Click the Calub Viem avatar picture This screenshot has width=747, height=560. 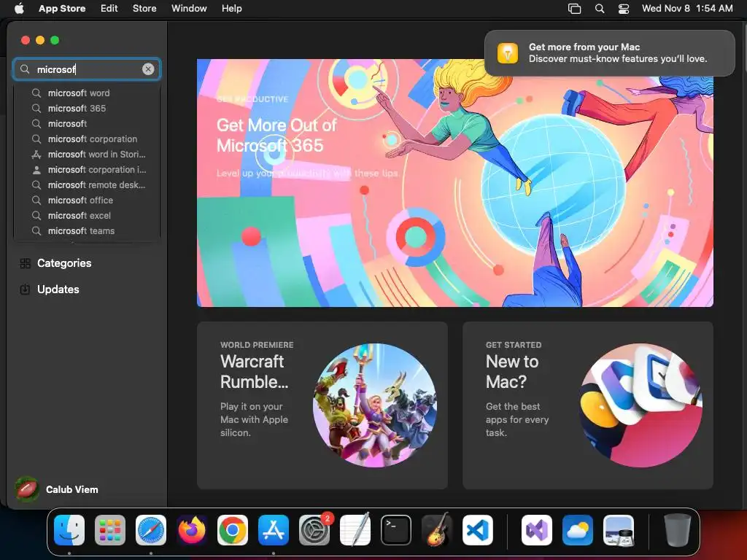click(27, 489)
